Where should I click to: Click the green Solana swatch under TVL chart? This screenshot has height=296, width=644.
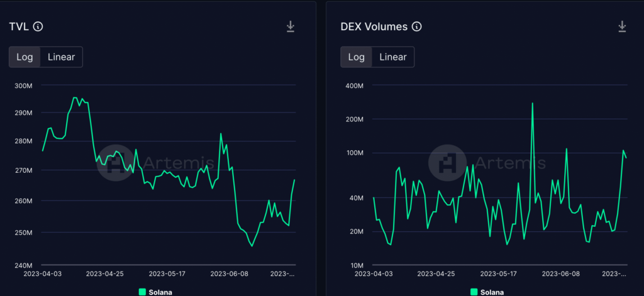142,292
